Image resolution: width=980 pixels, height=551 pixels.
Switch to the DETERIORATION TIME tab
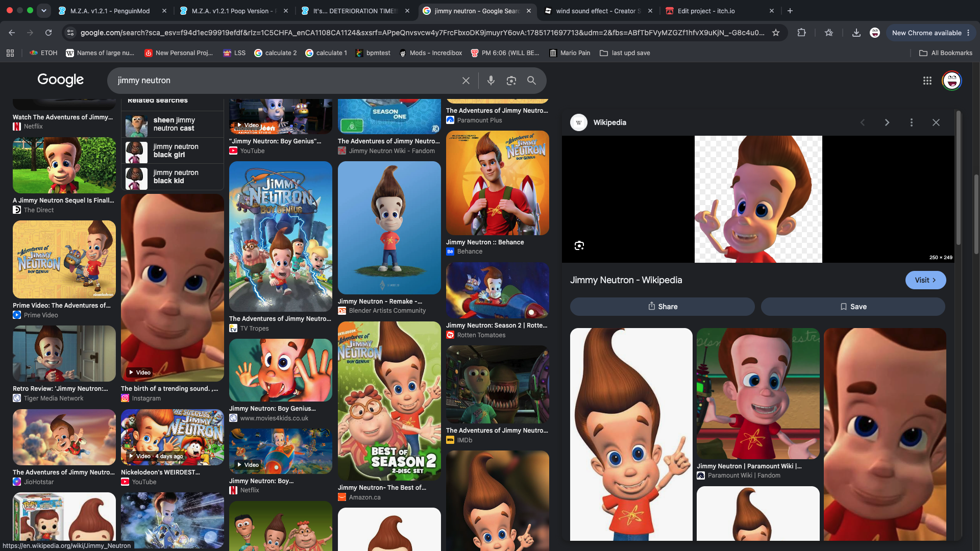click(x=355, y=11)
